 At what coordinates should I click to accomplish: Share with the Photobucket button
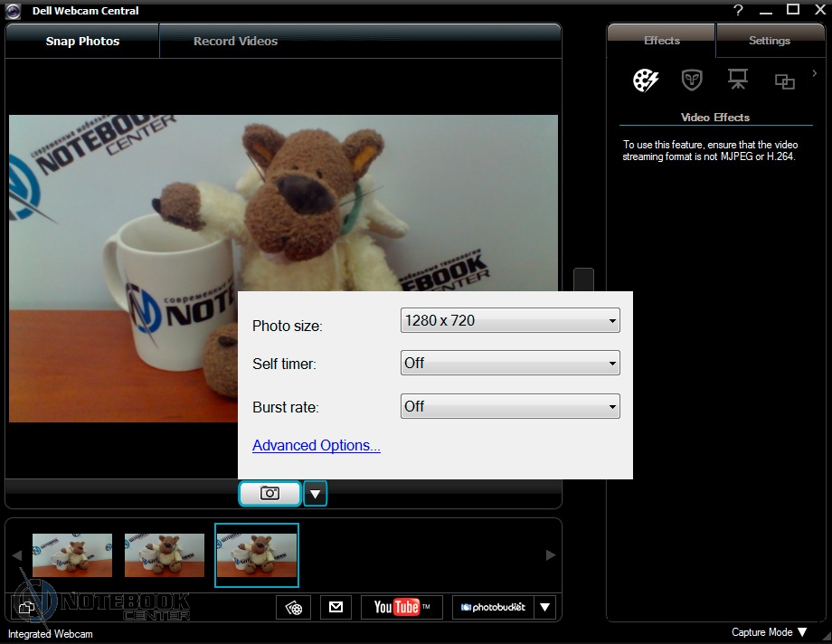[x=493, y=607]
